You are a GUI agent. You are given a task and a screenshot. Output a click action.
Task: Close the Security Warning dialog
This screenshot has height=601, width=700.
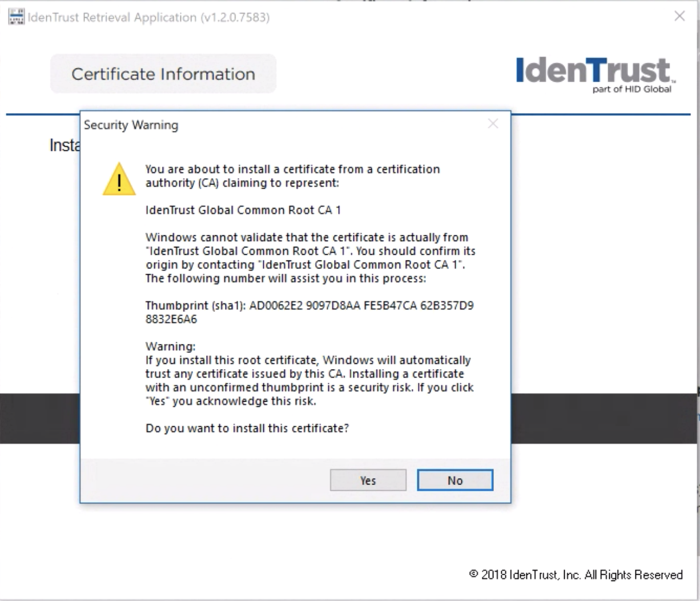493,124
